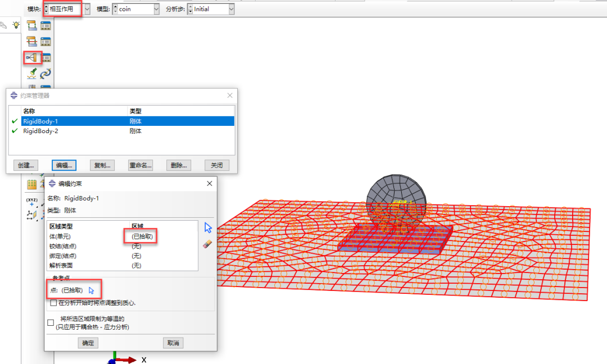Select the 绑定(结点) region type row
607x364 pixels.
tap(123, 256)
